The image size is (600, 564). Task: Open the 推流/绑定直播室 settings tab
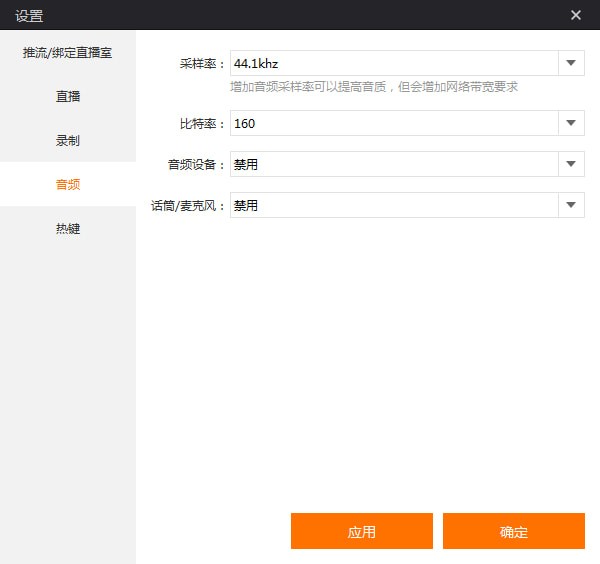tap(68, 52)
